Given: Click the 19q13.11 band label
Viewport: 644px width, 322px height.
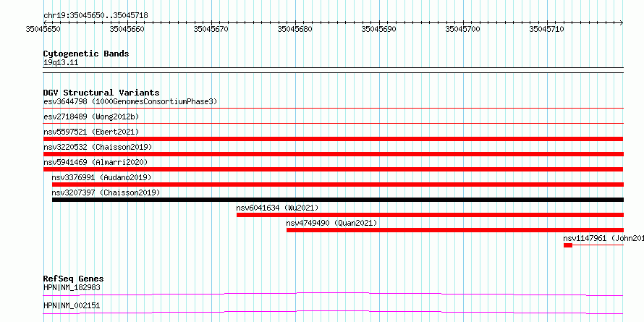Looking at the screenshot, I should click(x=61, y=63).
